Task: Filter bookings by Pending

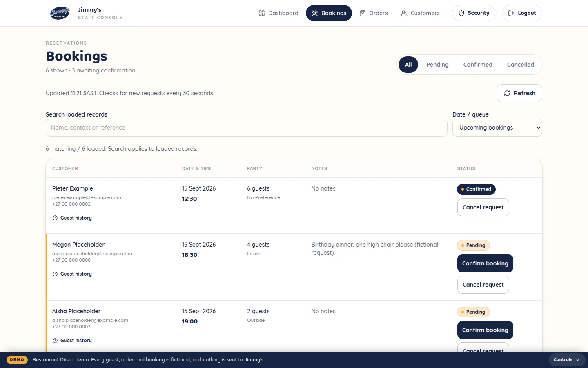Action: [437, 65]
